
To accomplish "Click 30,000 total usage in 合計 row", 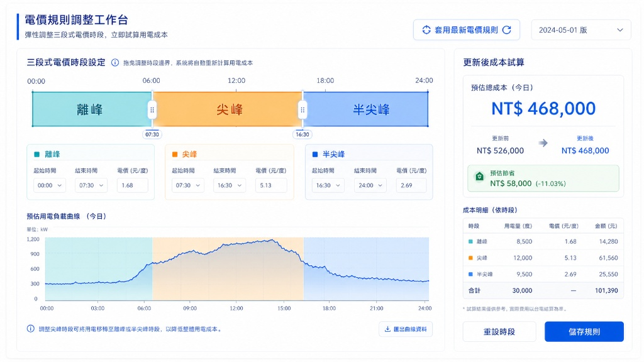I will pyautogui.click(x=522, y=290).
